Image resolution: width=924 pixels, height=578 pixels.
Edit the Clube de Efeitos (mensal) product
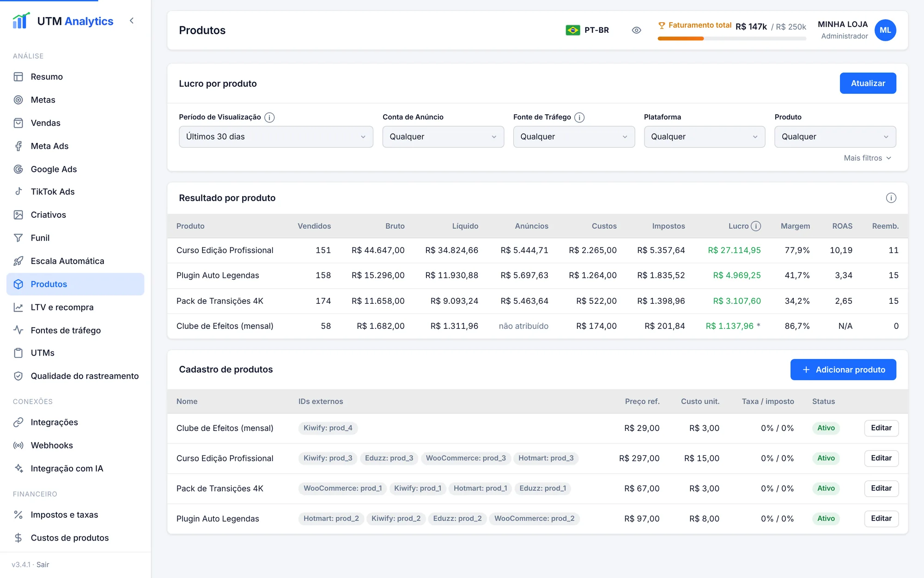881,428
